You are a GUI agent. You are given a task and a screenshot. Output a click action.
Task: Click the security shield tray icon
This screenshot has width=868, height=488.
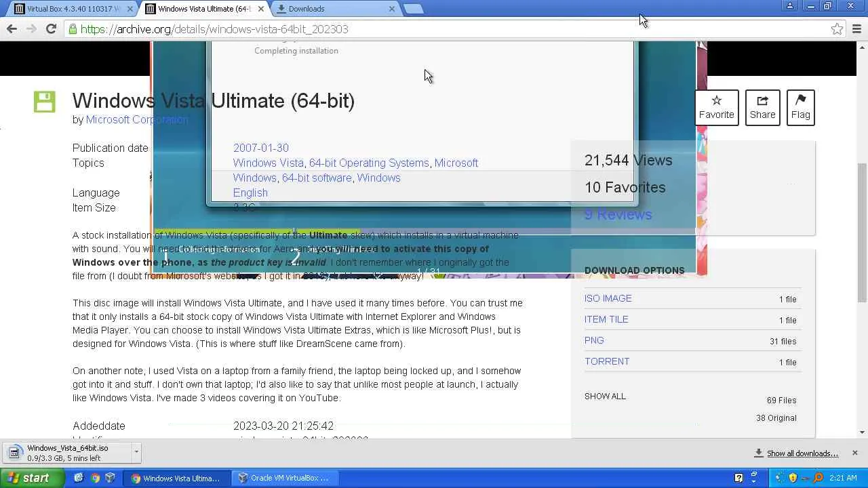pyautogui.click(x=793, y=478)
